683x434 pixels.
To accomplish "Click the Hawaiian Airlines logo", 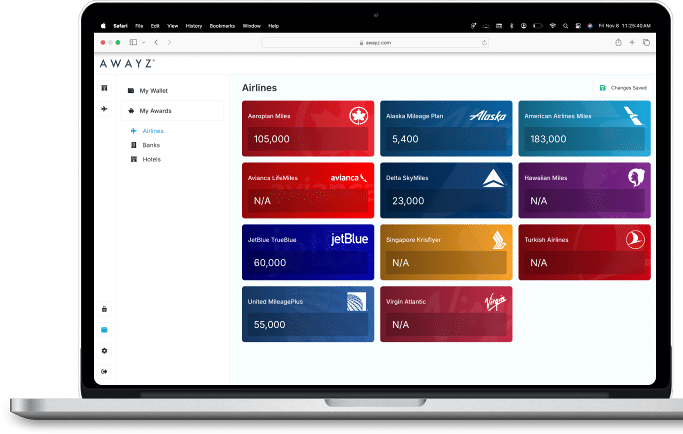I will (636, 178).
